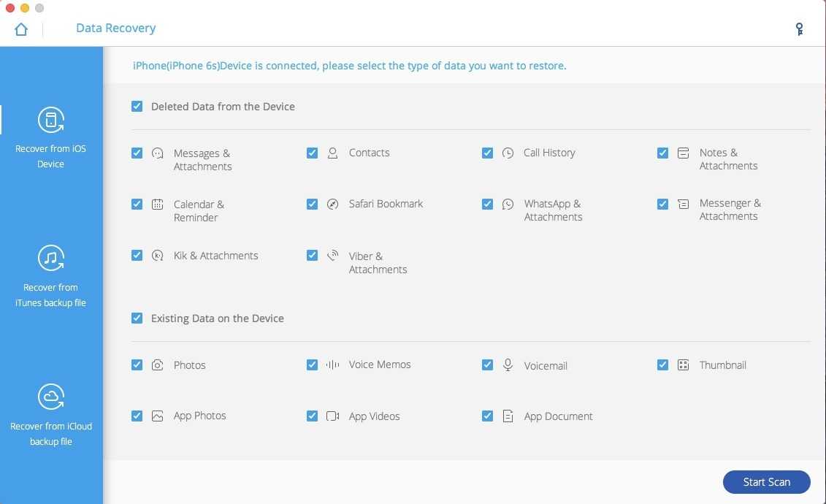The height and width of the screenshot is (504, 826).
Task: Click the Safari Bookmark compass icon
Action: (333, 205)
